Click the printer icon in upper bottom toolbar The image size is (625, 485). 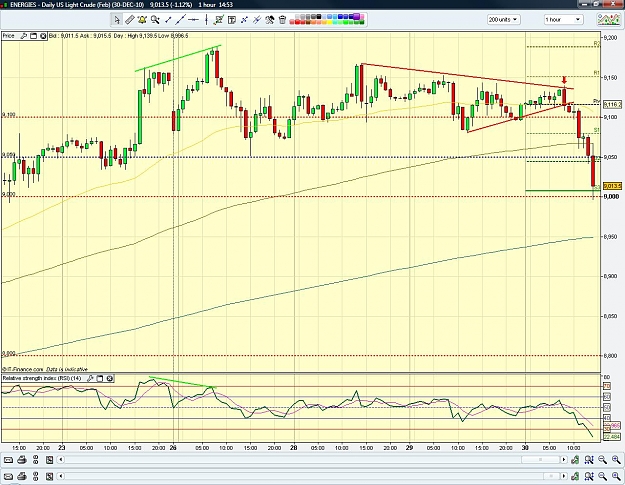22,460
